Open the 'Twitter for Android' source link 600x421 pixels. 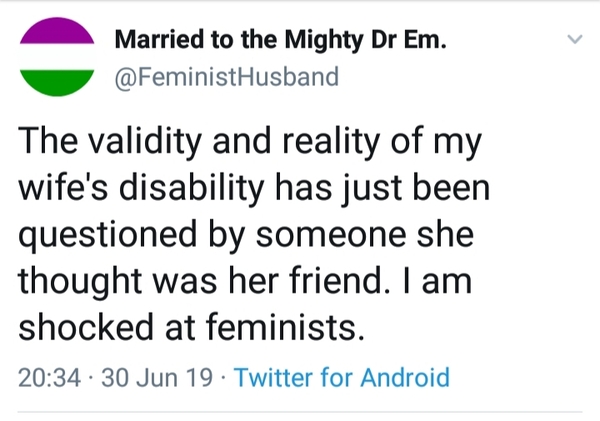[340, 378]
